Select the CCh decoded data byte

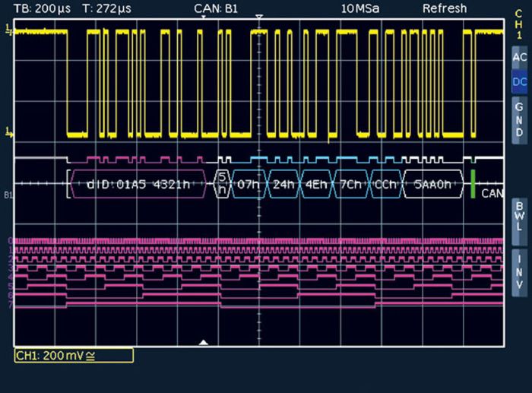pyautogui.click(x=385, y=184)
